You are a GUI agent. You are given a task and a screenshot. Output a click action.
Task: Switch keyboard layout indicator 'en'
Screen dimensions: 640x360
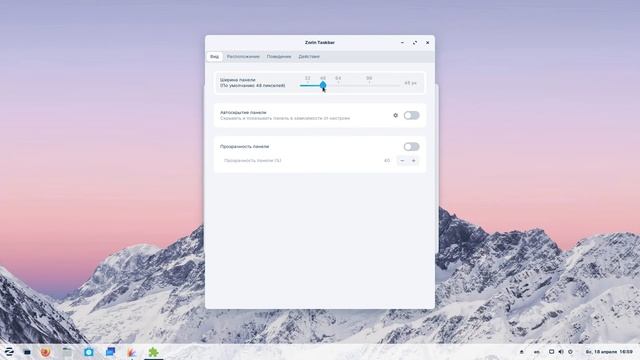pos(537,352)
